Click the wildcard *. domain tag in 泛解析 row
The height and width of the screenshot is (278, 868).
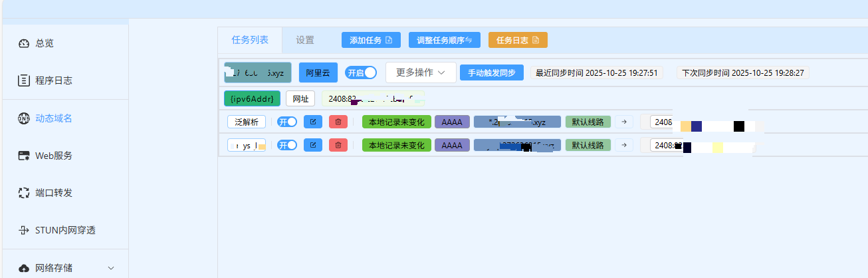pyautogui.click(x=518, y=122)
